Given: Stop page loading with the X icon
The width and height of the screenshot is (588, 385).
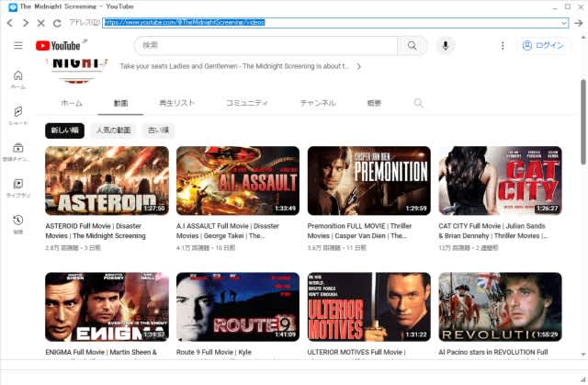Looking at the screenshot, I should point(40,23).
